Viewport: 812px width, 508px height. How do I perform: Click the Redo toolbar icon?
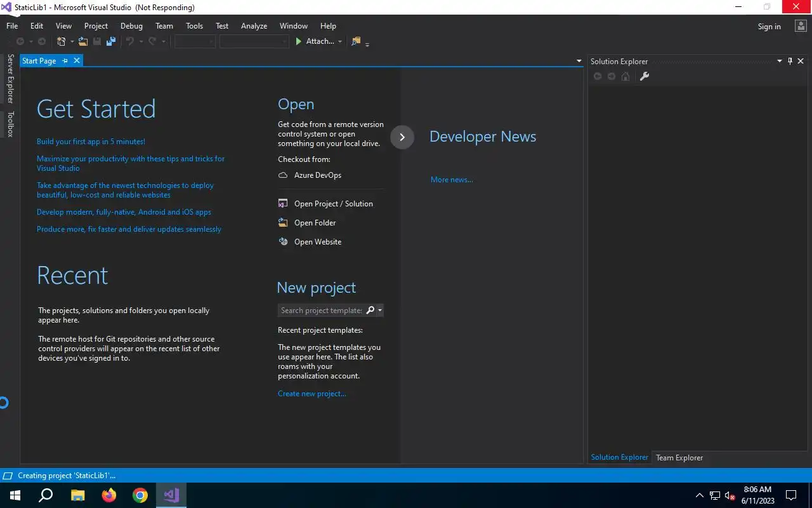[152, 41]
